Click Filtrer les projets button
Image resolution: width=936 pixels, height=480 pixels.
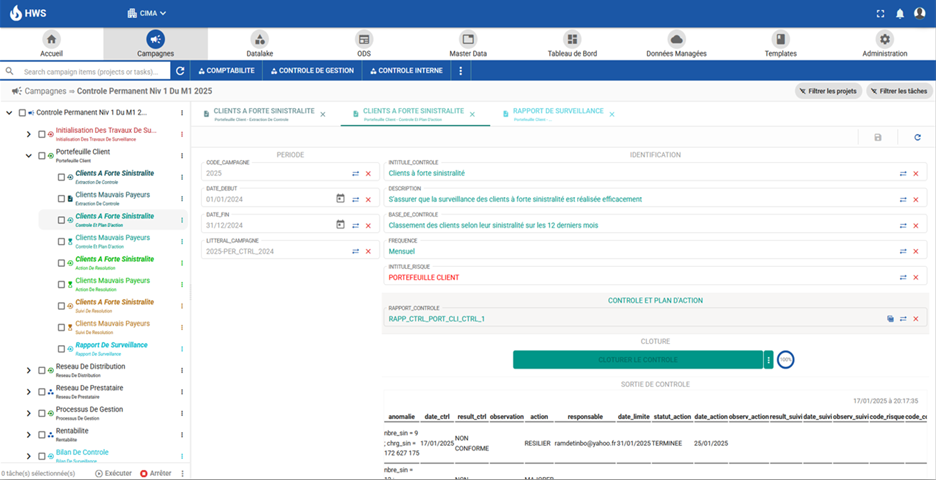pyautogui.click(x=827, y=91)
